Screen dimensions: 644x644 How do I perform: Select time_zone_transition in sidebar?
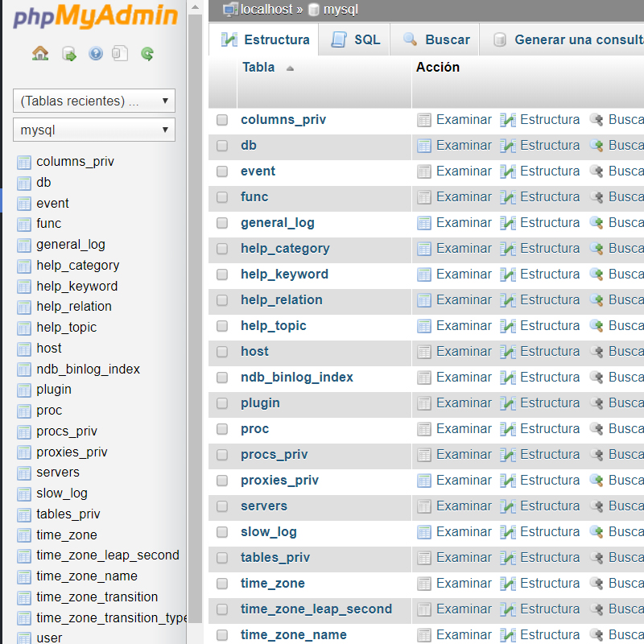coord(97,597)
